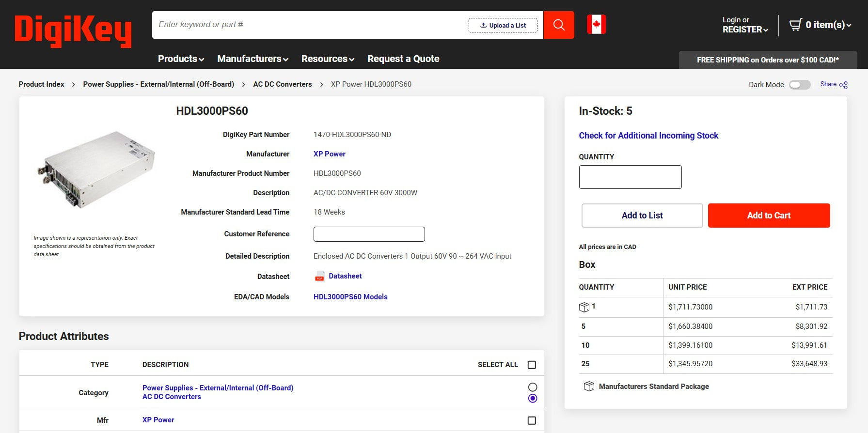Click the $8,301.92 extended price
Image resolution: width=868 pixels, height=433 pixels.
pyautogui.click(x=811, y=326)
